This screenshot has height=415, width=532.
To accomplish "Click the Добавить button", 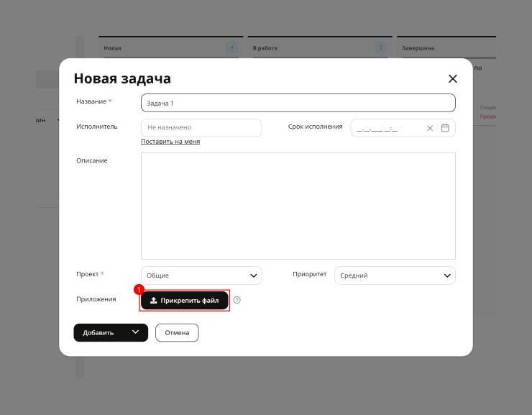I will click(98, 332).
